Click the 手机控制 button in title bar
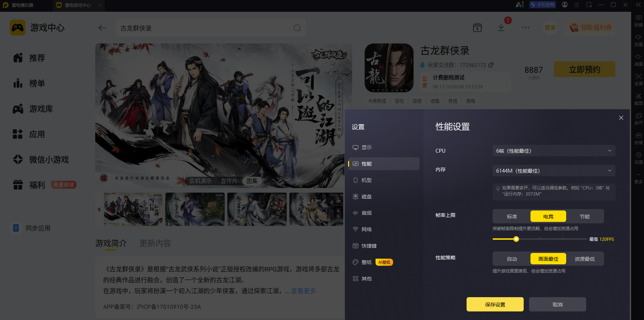This screenshot has height=320, width=644. (x=543, y=5)
